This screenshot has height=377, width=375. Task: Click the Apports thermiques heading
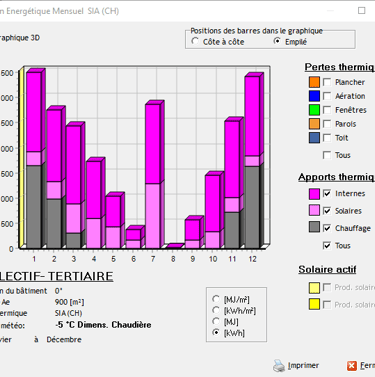coord(337,177)
